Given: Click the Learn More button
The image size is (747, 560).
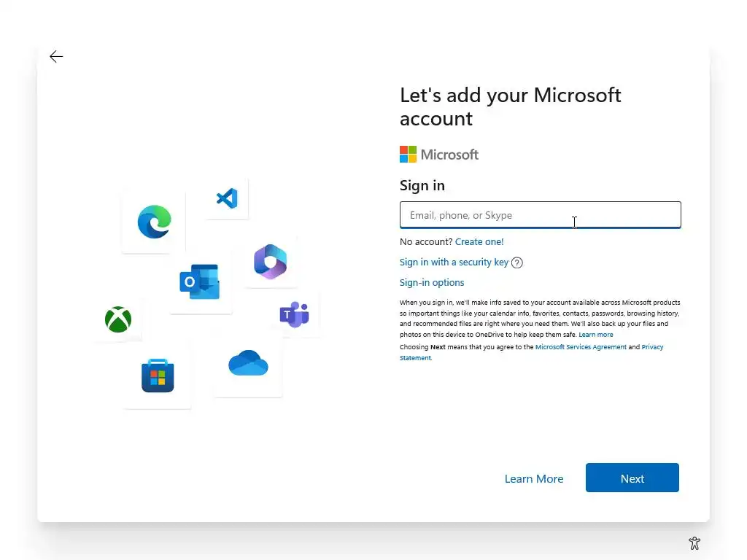Looking at the screenshot, I should (x=533, y=478).
